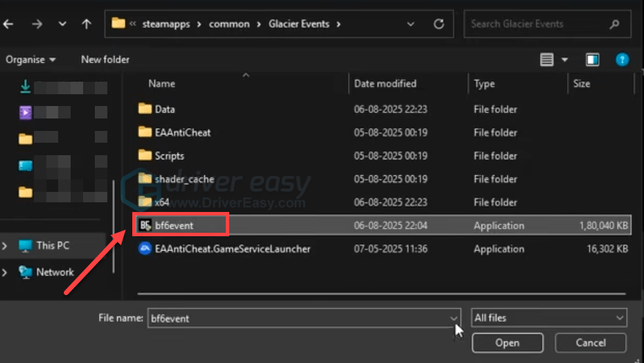
Task: Open the change view options dropdown arrow
Action: (x=565, y=60)
